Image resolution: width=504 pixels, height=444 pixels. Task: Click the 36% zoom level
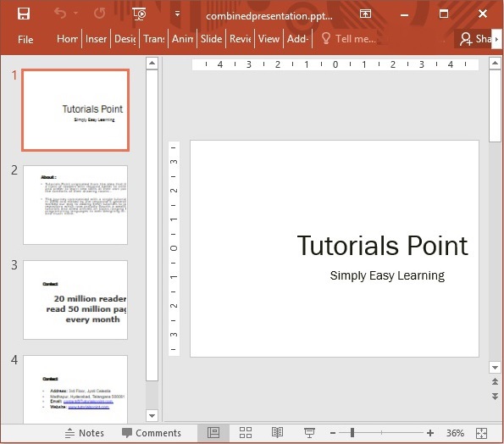pyautogui.click(x=455, y=433)
